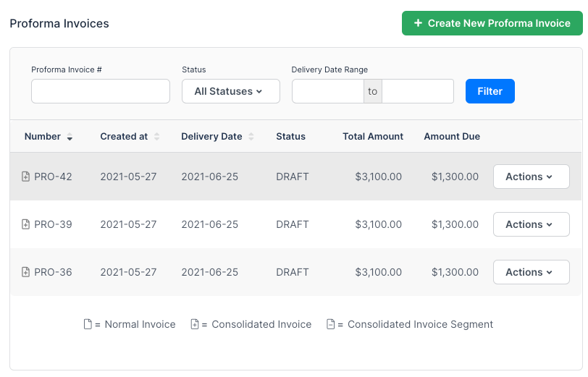Select the PRO-42 invoice number
This screenshot has height=377, width=588.
pos(53,177)
